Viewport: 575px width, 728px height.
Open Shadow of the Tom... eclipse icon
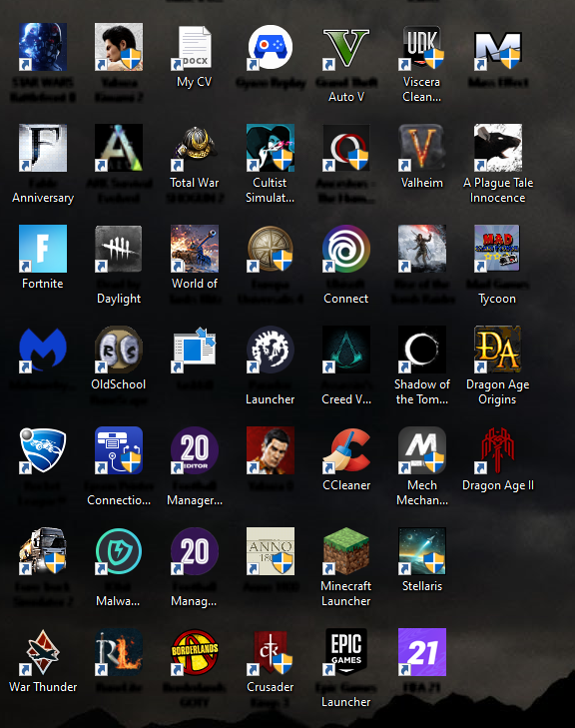(x=422, y=350)
